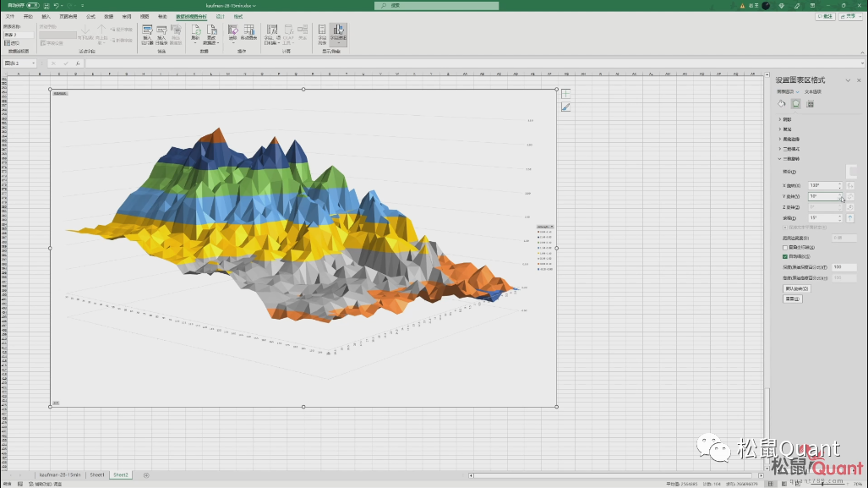
Task: Open the Formulas (公式) ribbon tab
Action: pyautogui.click(x=90, y=17)
